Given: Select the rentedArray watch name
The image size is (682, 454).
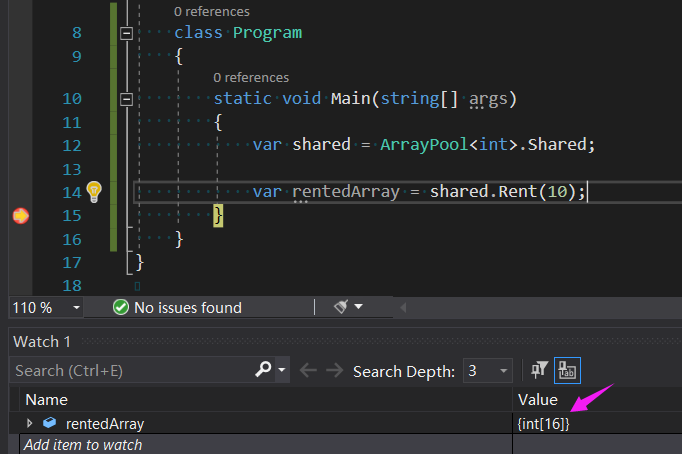Looking at the screenshot, I should coord(105,424).
